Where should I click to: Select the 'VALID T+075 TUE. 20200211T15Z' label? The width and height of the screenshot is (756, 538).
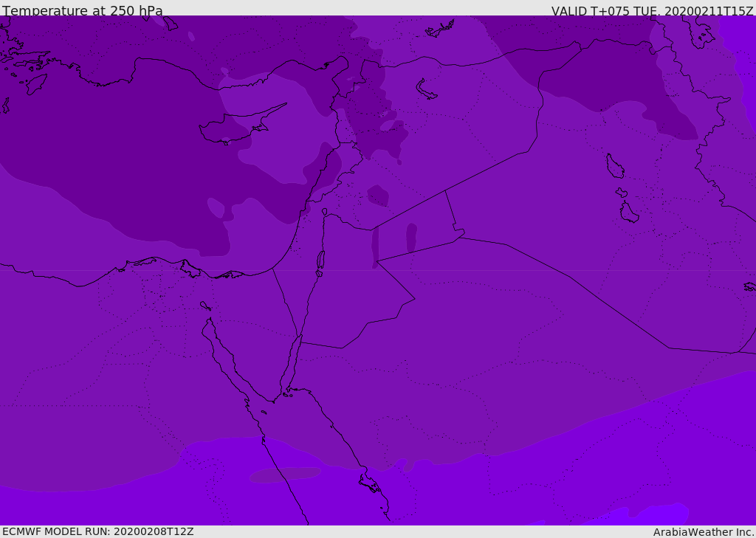[x=653, y=11]
